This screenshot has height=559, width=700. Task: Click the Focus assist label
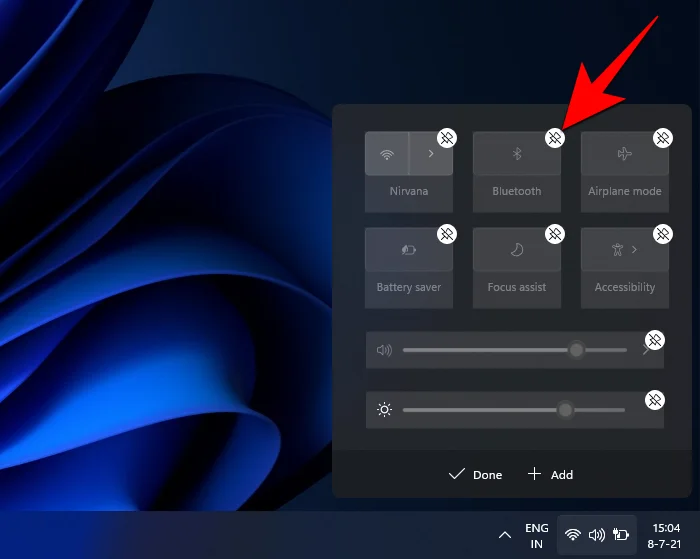[517, 287]
